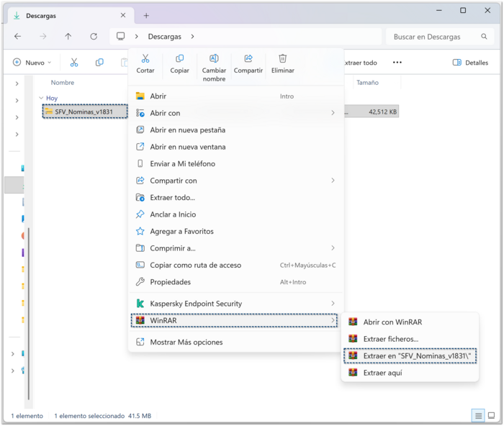Viewport: 504px width, 426px height.
Task: Open the Nuevo dropdown button
Action: coord(32,63)
